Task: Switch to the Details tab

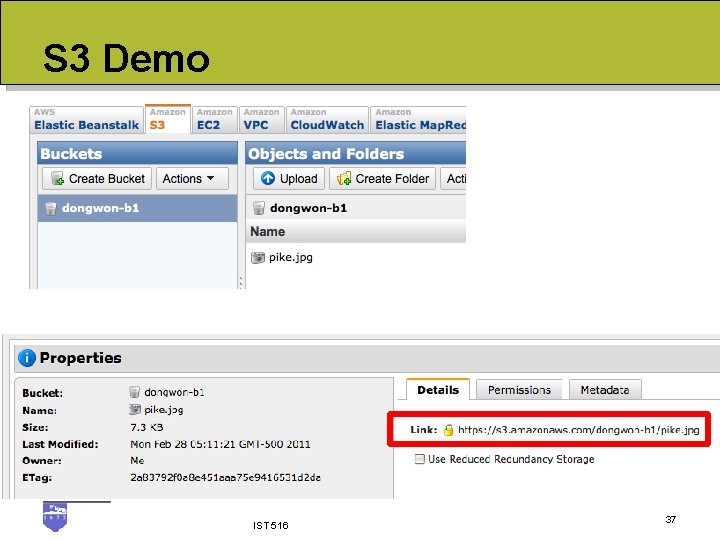Action: (438, 390)
